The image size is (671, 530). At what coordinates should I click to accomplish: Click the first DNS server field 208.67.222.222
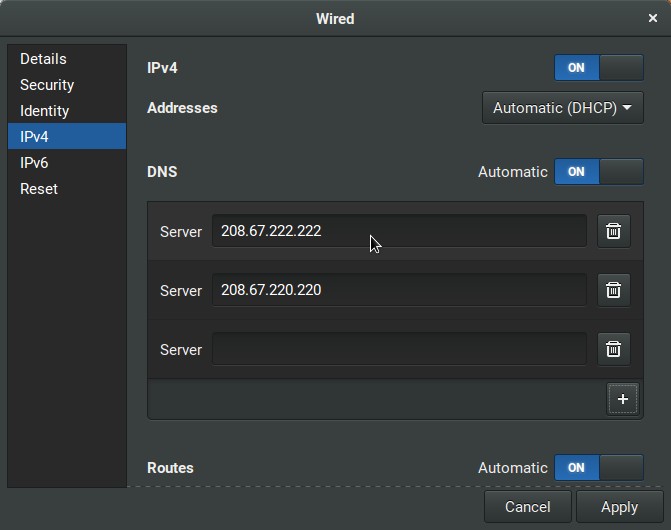398,231
